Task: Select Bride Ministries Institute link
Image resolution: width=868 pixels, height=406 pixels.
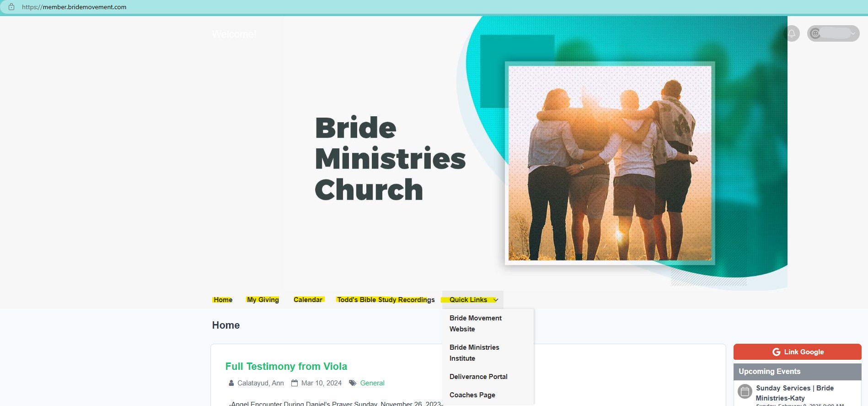Action: pyautogui.click(x=474, y=353)
